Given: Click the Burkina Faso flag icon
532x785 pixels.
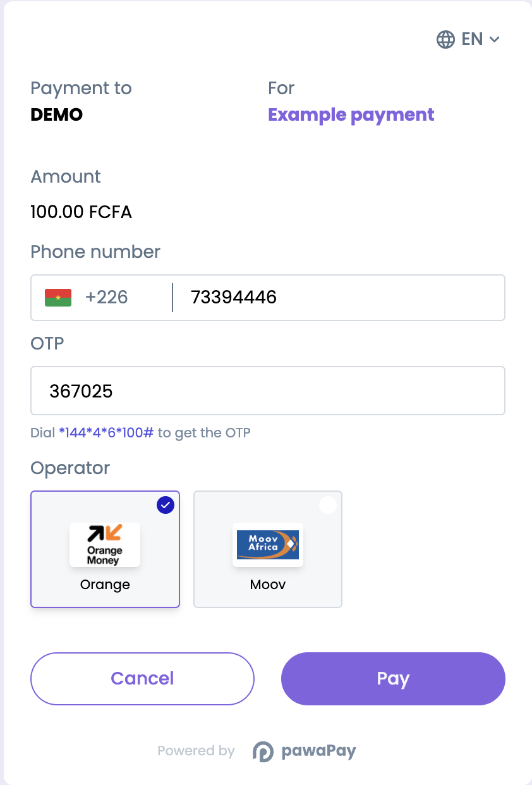Looking at the screenshot, I should coord(58,297).
